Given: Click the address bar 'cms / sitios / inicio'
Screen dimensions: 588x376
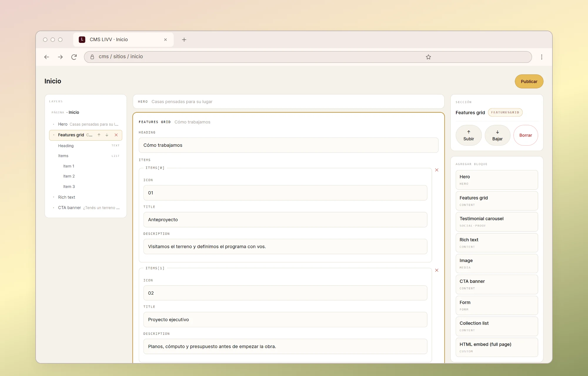Looking at the screenshot, I should coord(308,57).
